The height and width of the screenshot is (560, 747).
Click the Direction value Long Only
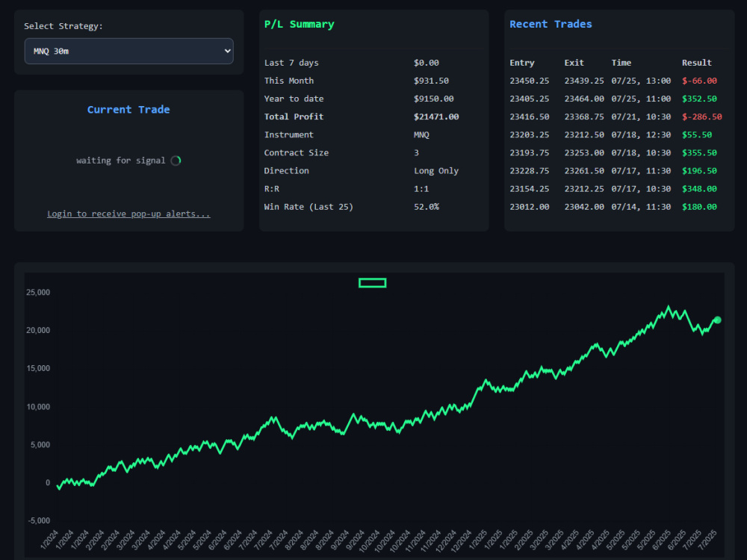[x=436, y=170]
